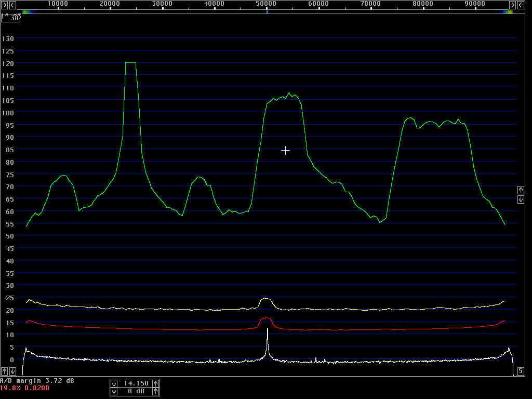Increase the 14.150 frequency with up arrow

pyautogui.click(x=156, y=383)
